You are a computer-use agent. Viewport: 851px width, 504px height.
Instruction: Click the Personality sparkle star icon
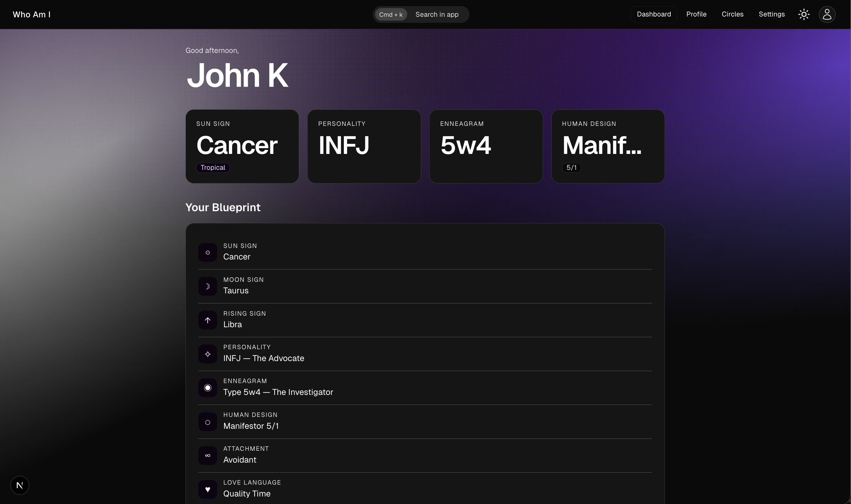208,354
